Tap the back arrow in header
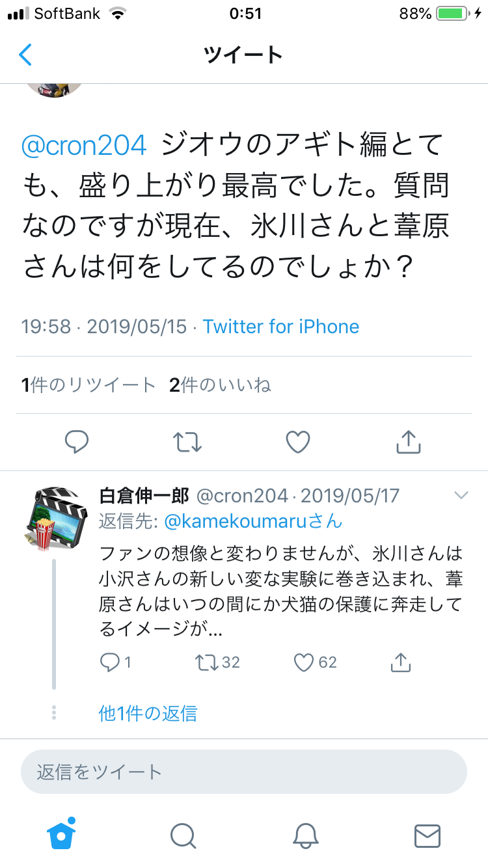The image size is (488, 868). (x=25, y=55)
